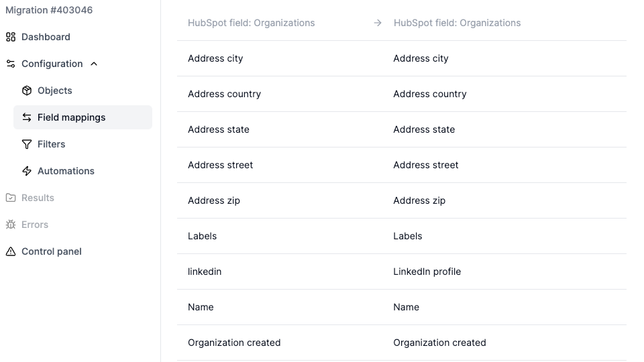Click the Errors bug icon
The width and height of the screenshot is (644, 362).
pos(11,225)
